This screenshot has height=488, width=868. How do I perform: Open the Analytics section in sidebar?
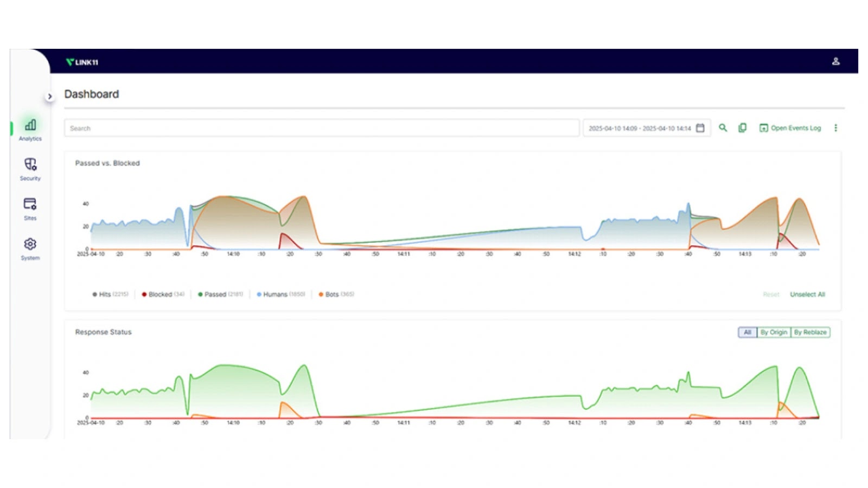coord(30,129)
